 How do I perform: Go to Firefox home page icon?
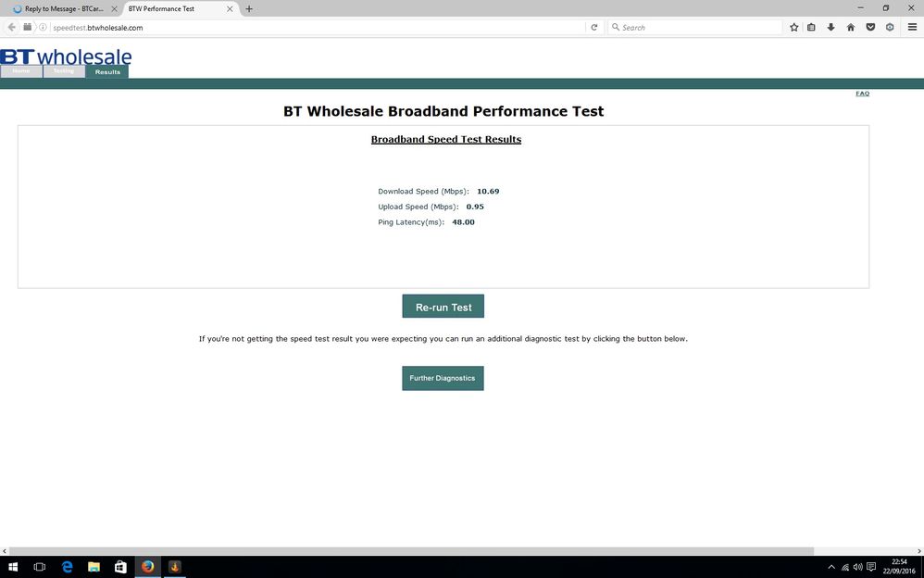pyautogui.click(x=850, y=27)
